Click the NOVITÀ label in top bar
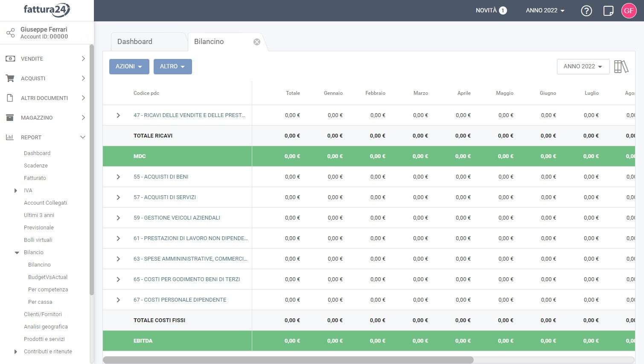The height and width of the screenshot is (364, 644). pos(486,11)
